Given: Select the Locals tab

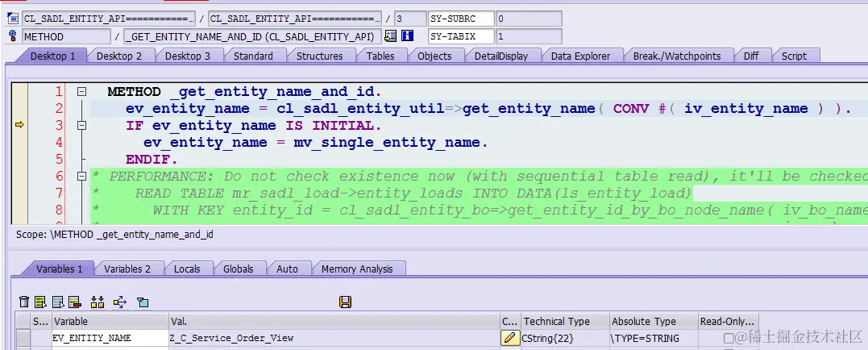Looking at the screenshot, I should coord(187,269).
